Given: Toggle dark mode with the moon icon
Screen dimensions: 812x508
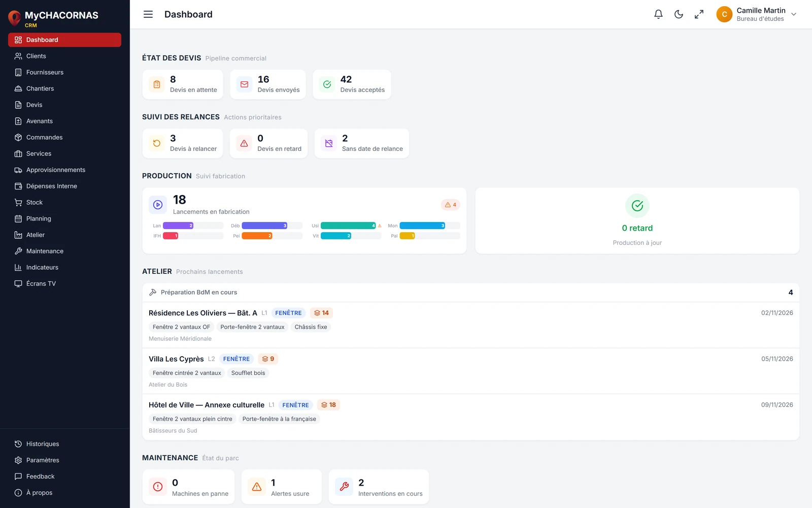Looking at the screenshot, I should (679, 14).
